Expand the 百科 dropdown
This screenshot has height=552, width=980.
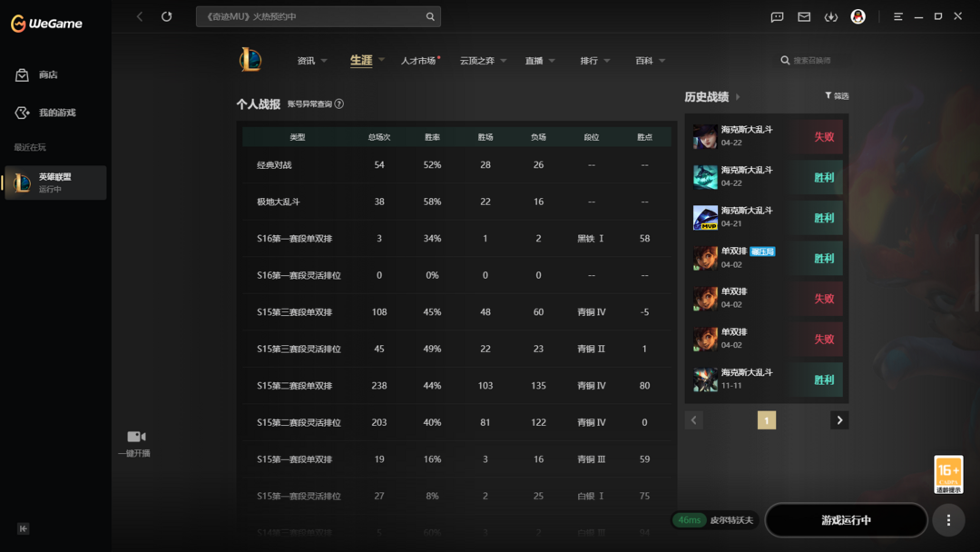point(661,61)
